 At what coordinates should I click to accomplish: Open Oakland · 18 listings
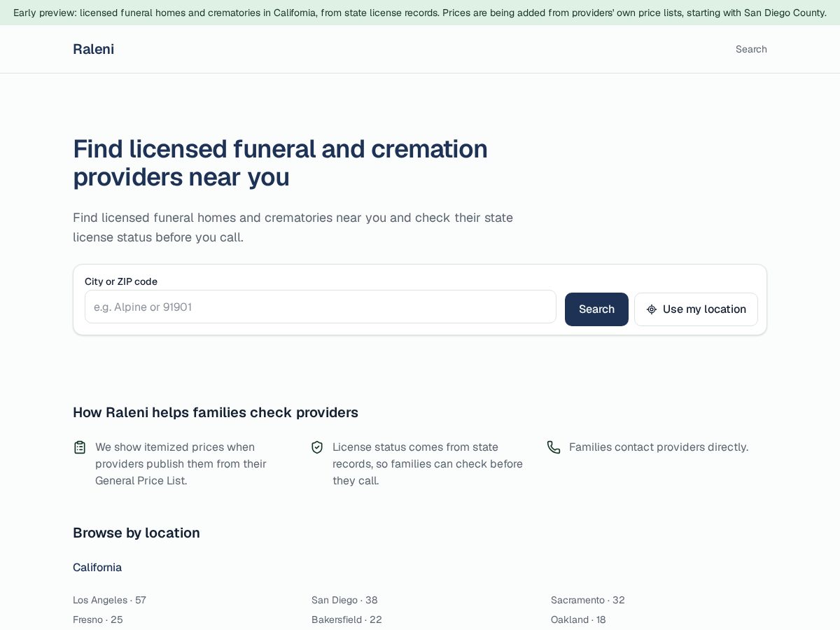(578, 619)
